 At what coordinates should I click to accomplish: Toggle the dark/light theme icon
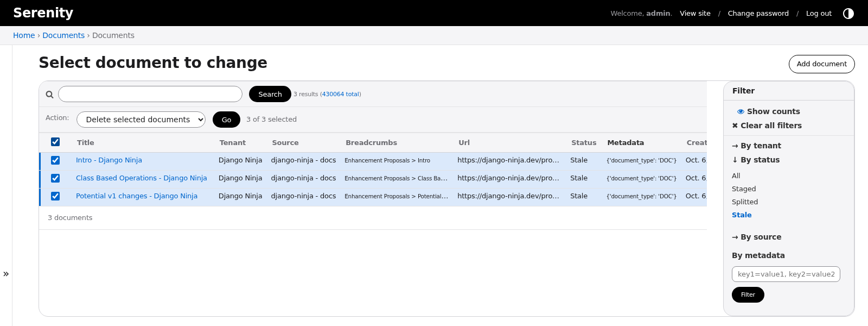point(848,13)
